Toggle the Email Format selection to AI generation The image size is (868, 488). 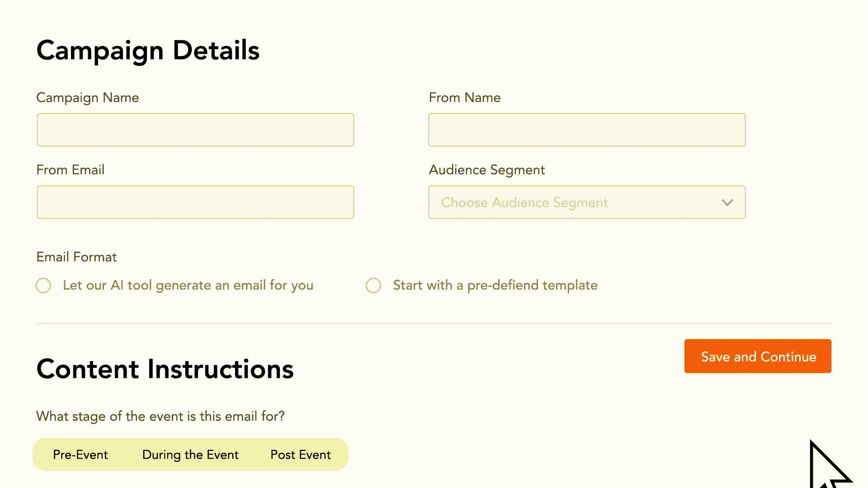tap(43, 285)
